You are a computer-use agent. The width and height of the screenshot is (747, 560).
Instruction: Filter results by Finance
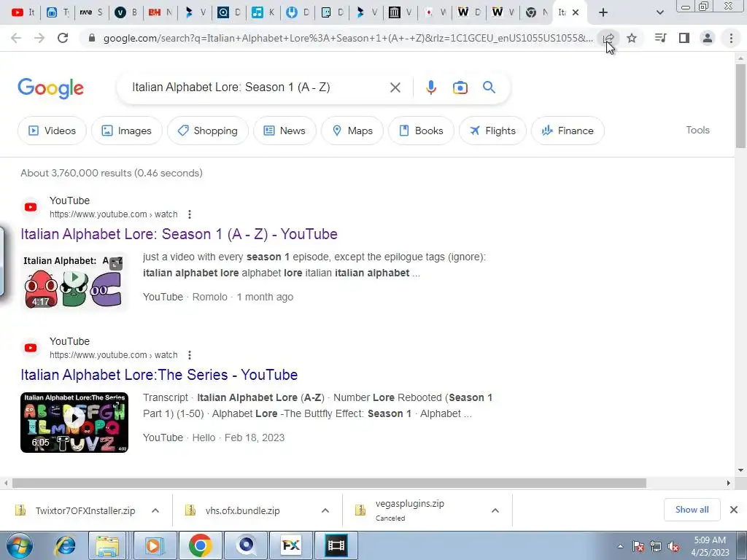click(x=568, y=131)
